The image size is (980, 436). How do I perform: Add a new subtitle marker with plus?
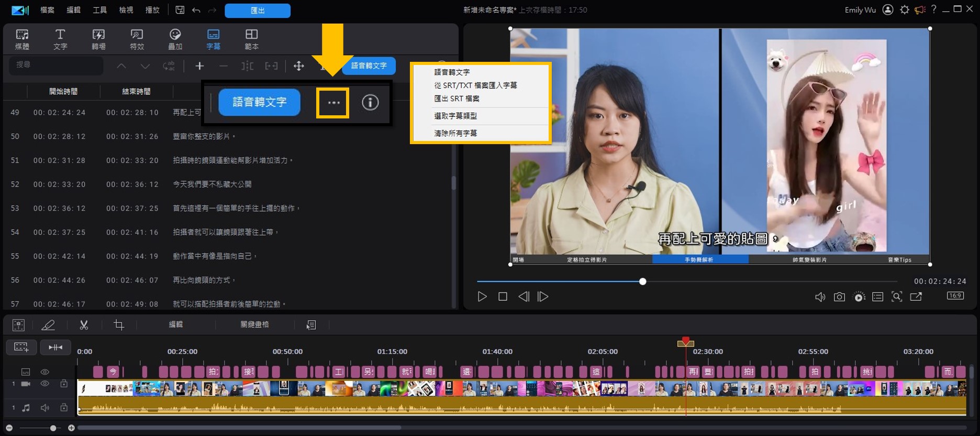199,66
